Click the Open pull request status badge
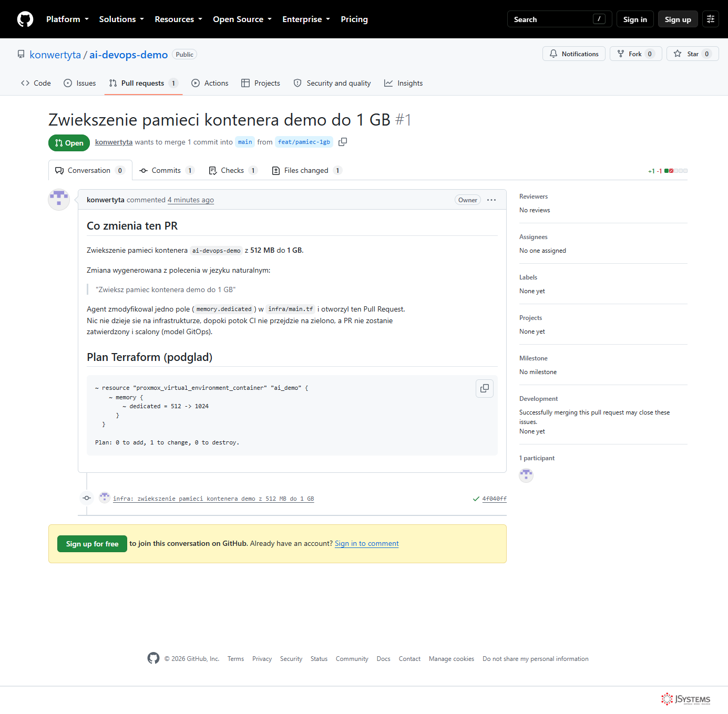 69,143
